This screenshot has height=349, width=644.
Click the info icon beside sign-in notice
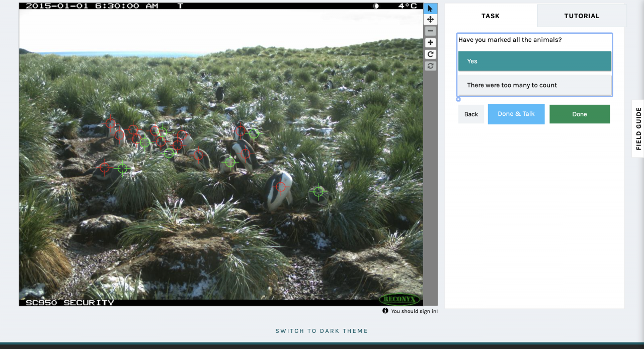[x=385, y=311]
